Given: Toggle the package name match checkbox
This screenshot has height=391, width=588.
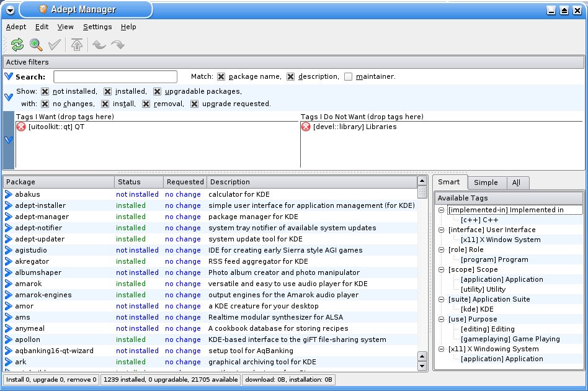Looking at the screenshot, I should (221, 76).
